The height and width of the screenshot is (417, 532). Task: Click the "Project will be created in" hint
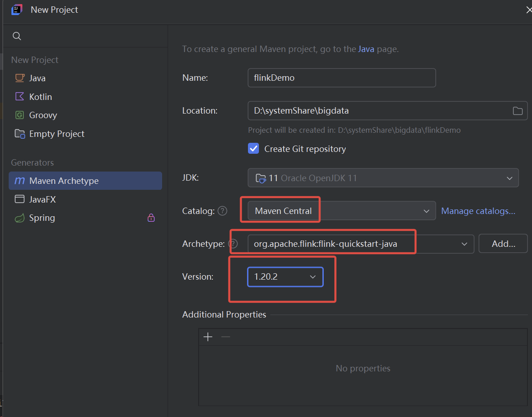pyautogui.click(x=354, y=130)
